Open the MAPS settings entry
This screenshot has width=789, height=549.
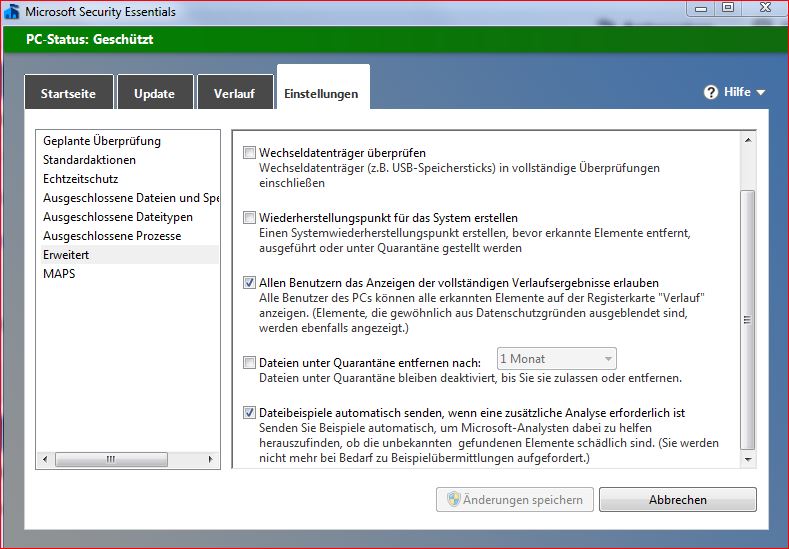coord(128,274)
